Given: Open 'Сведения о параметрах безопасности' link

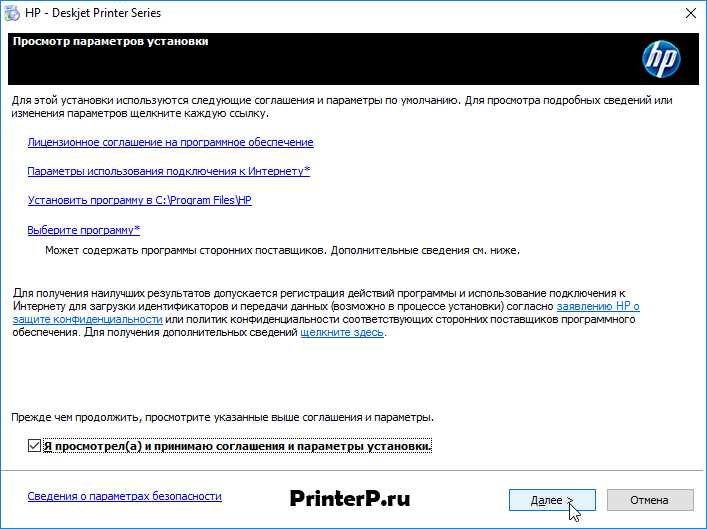Looking at the screenshot, I should point(124,496).
